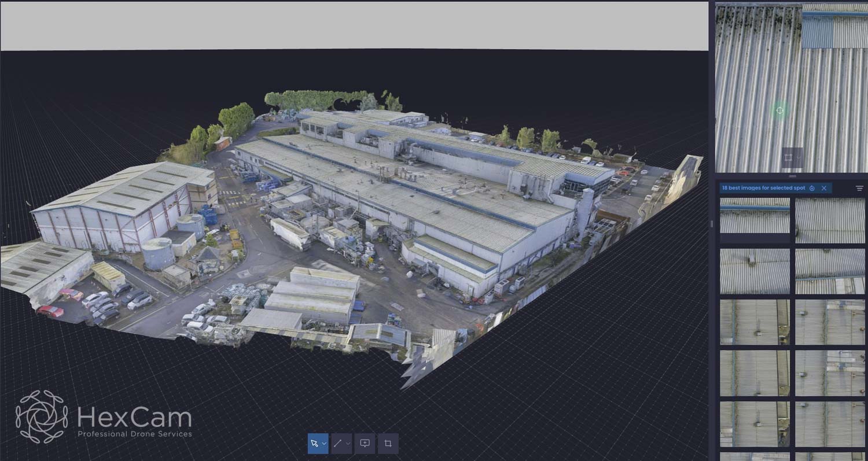Open the filter list icon above thumbnails
This screenshot has width=868, height=461.
pyautogui.click(x=859, y=188)
